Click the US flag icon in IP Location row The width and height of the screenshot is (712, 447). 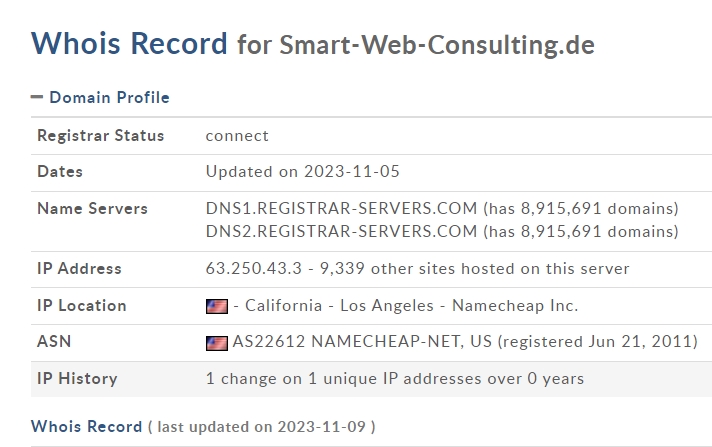[217, 306]
